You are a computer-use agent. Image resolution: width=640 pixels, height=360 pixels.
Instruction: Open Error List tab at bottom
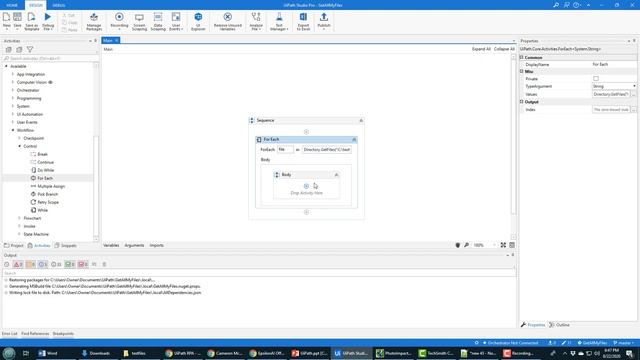[x=9, y=333]
